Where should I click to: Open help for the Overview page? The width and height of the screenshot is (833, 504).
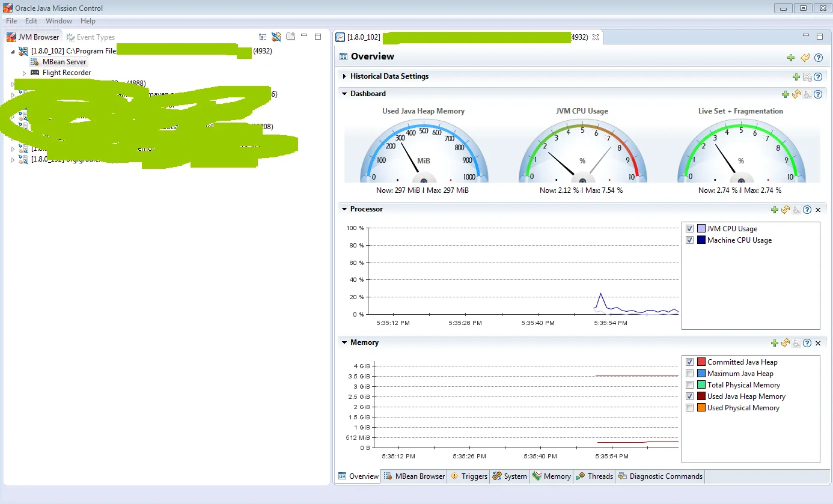(x=818, y=58)
